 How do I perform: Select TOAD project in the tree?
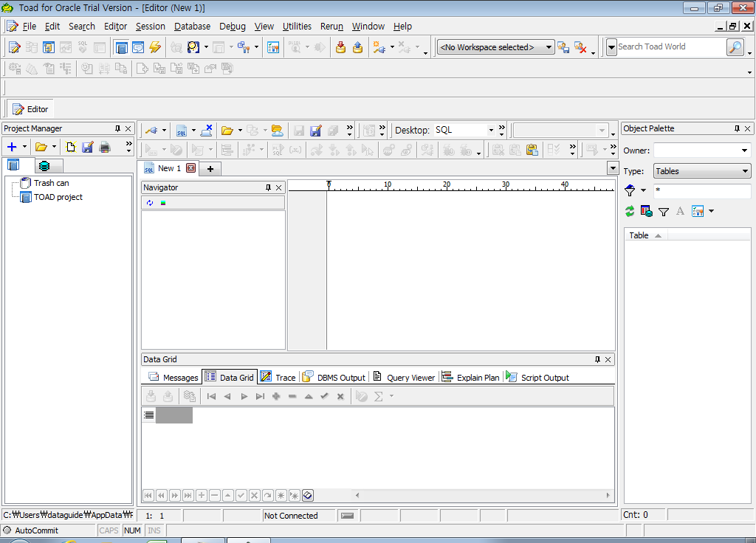pos(58,197)
